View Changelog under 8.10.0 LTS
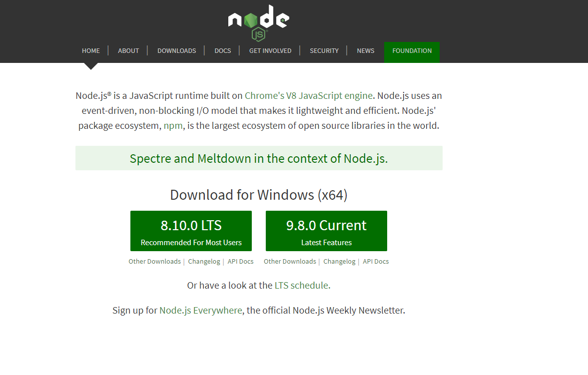Viewport: 588px width, 375px height. click(204, 261)
